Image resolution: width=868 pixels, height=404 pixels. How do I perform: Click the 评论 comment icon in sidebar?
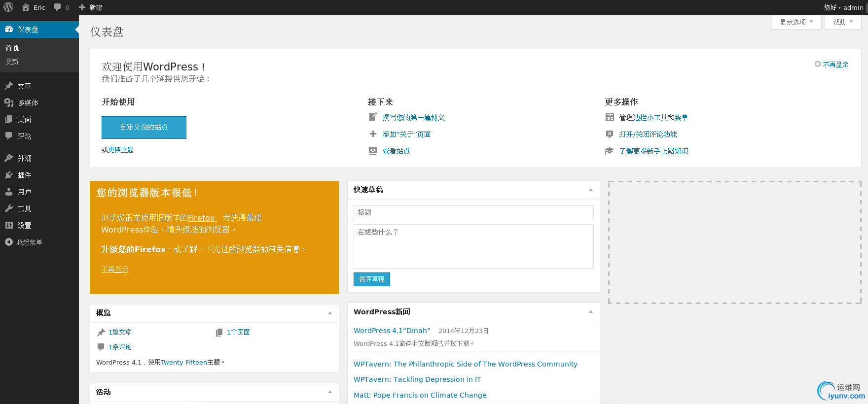9,136
